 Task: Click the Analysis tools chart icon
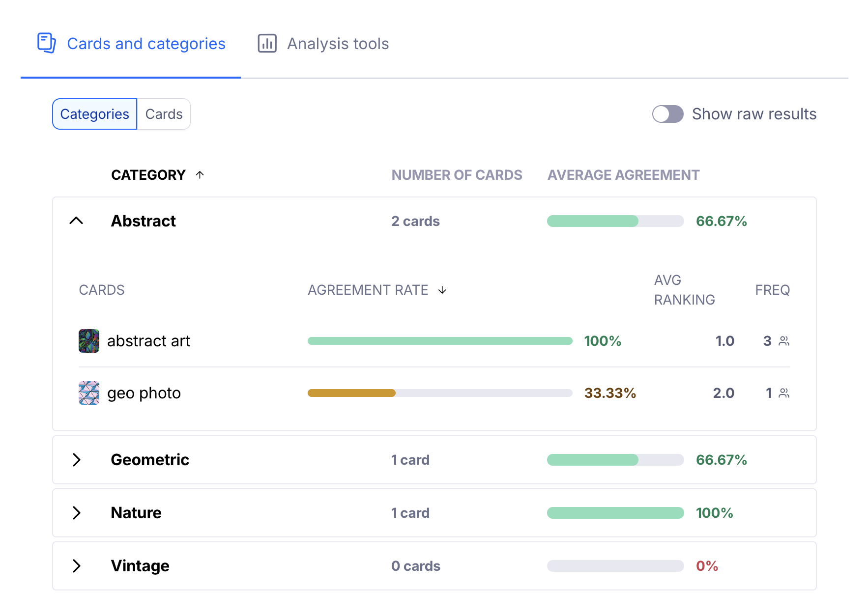pyautogui.click(x=267, y=43)
